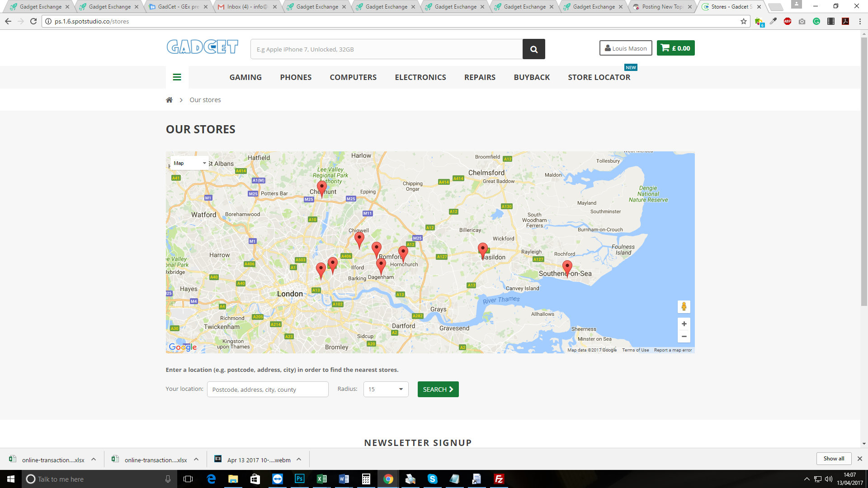Bookmark page with star icon
Screen dimensions: 868x488
[744, 21]
